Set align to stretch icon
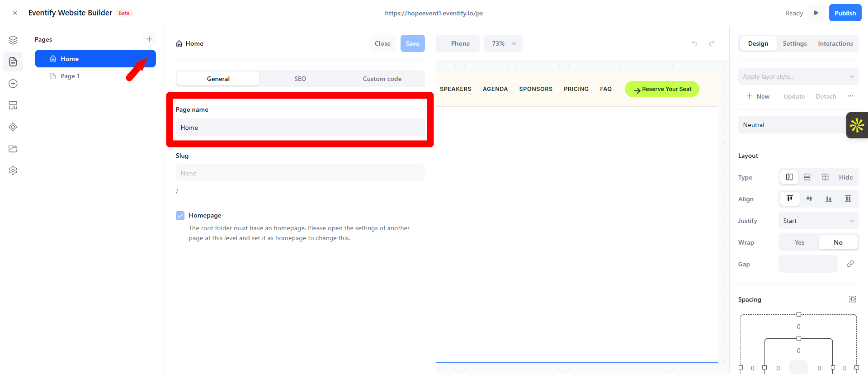Screen dimensions: 868x374 848,199
